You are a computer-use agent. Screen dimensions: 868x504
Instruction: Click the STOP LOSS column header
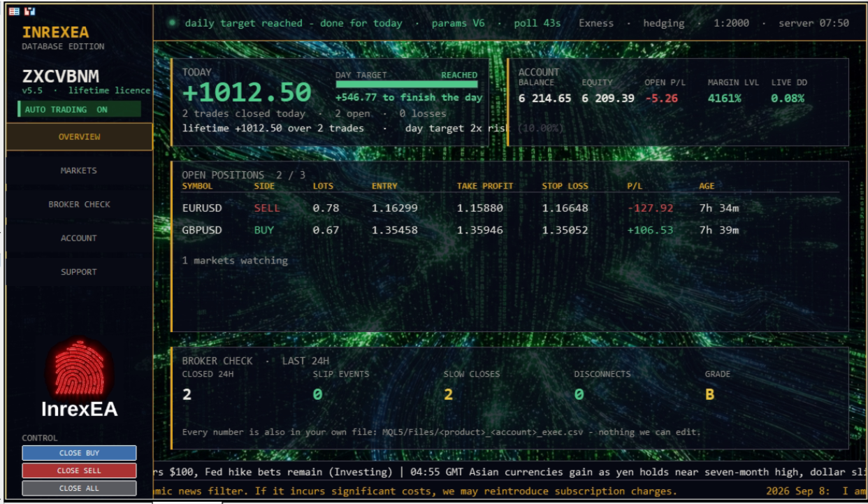pos(565,186)
